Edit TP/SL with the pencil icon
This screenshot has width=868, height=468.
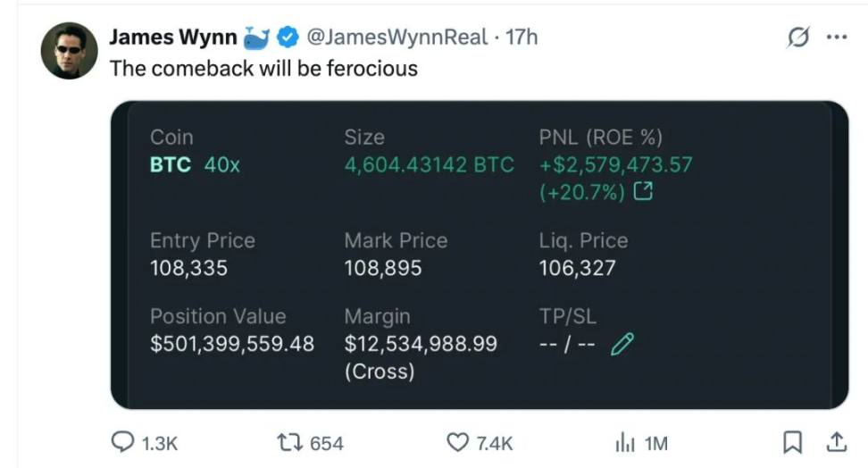[x=622, y=344]
